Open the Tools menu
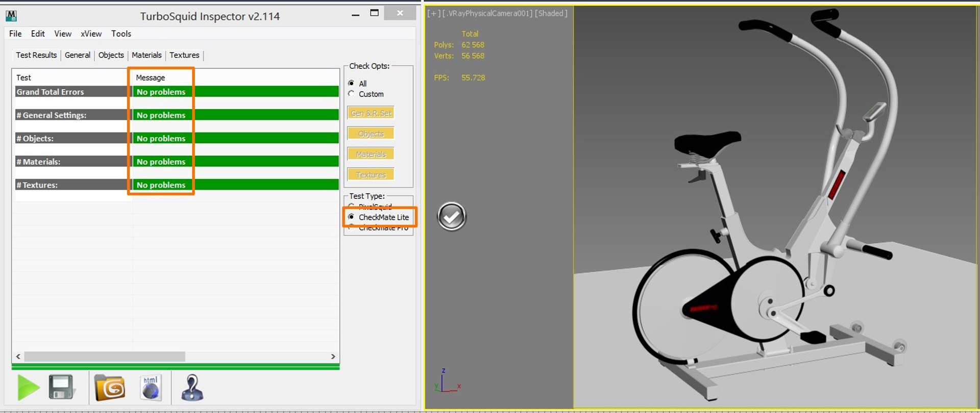This screenshot has width=980, height=413. [121, 34]
